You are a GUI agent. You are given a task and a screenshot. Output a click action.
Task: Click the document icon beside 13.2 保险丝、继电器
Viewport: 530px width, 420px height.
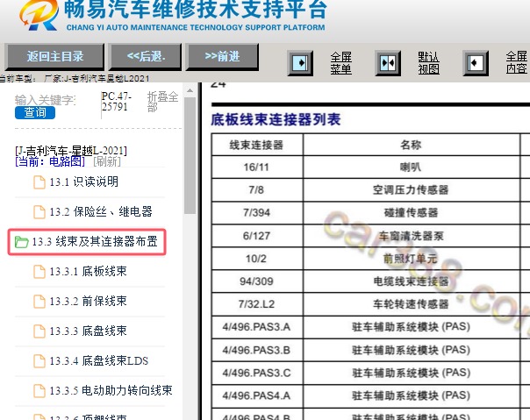39,212
